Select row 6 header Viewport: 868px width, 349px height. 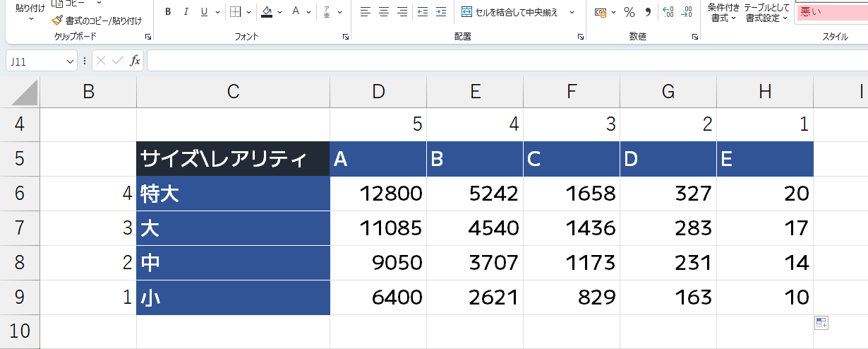point(20,194)
